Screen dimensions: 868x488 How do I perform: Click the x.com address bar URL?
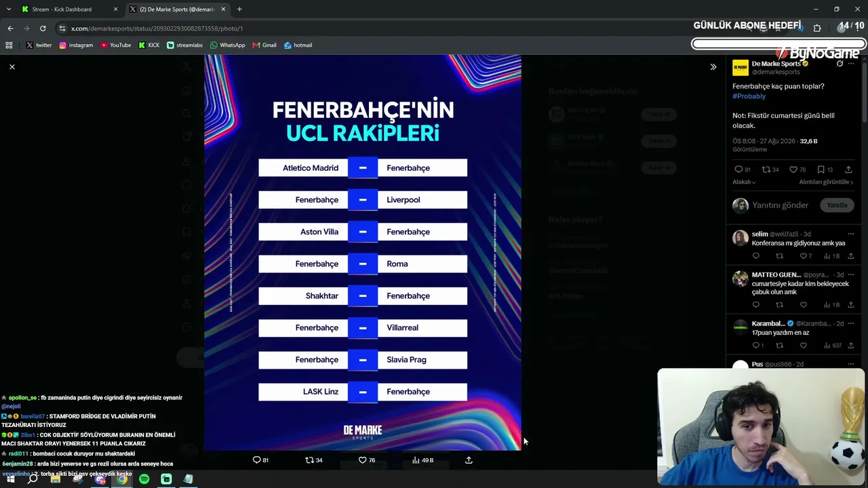click(x=157, y=28)
